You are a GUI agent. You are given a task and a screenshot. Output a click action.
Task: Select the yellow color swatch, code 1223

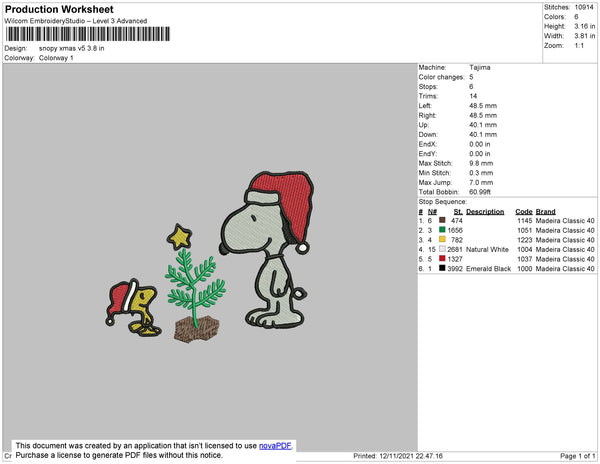point(442,239)
